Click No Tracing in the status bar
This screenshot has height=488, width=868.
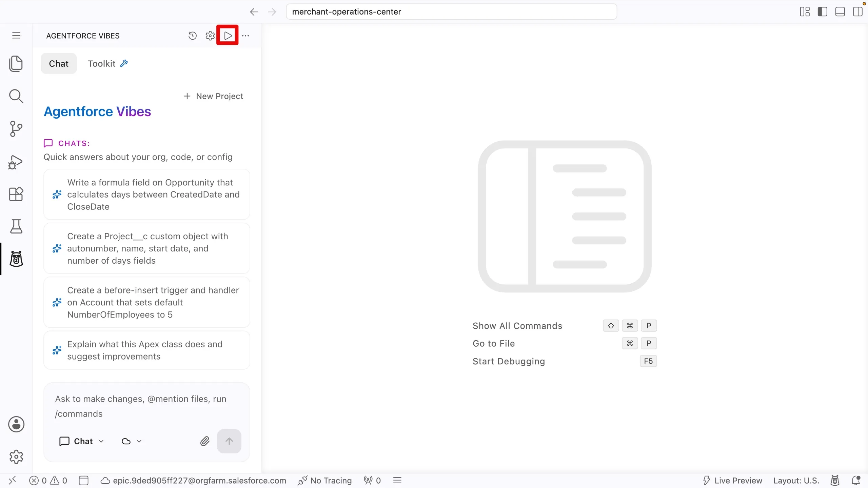click(x=325, y=481)
